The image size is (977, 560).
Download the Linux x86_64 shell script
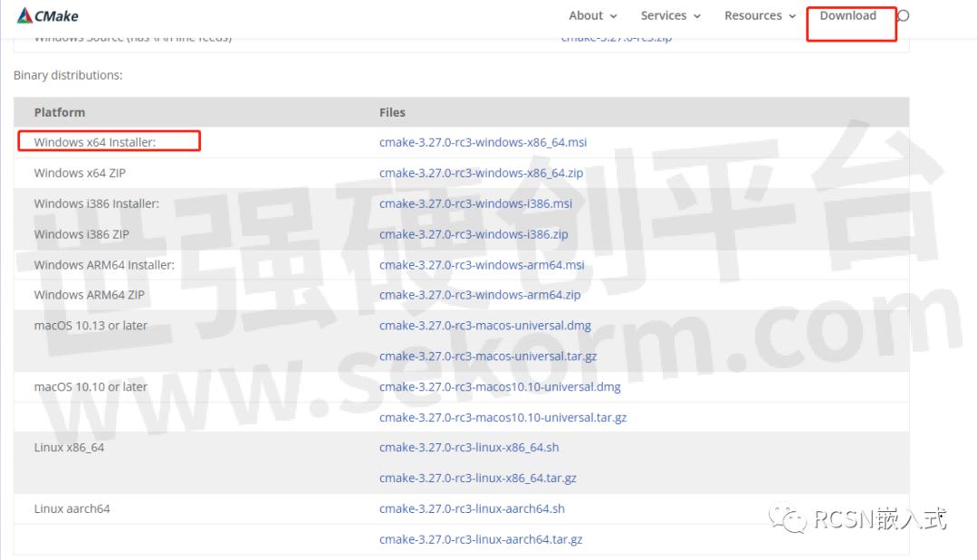(469, 448)
